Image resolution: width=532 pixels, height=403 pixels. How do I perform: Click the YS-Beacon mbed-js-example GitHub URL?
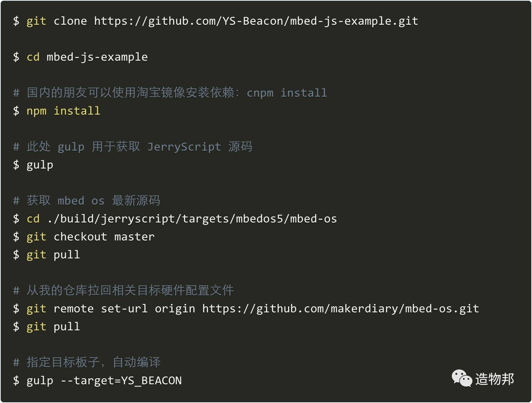coord(256,21)
